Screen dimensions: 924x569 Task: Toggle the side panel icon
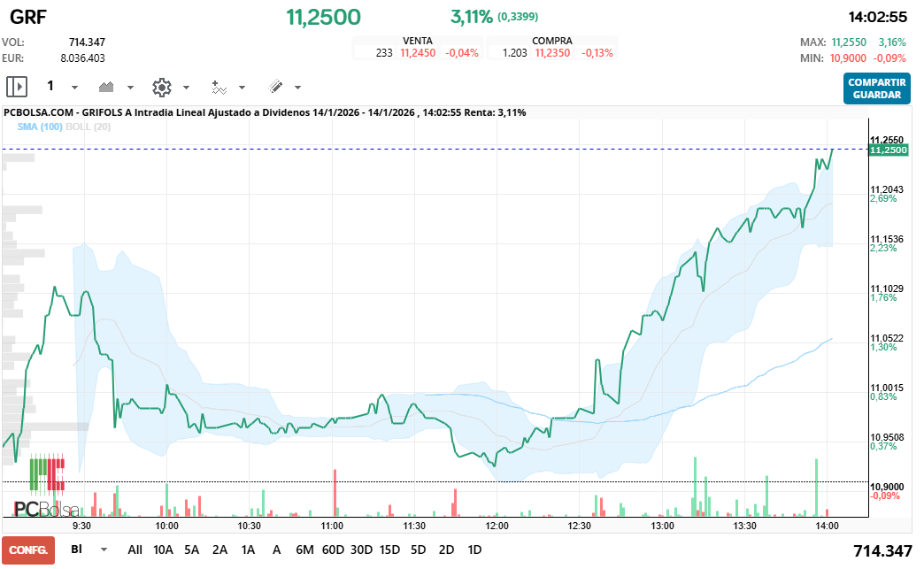point(17,87)
